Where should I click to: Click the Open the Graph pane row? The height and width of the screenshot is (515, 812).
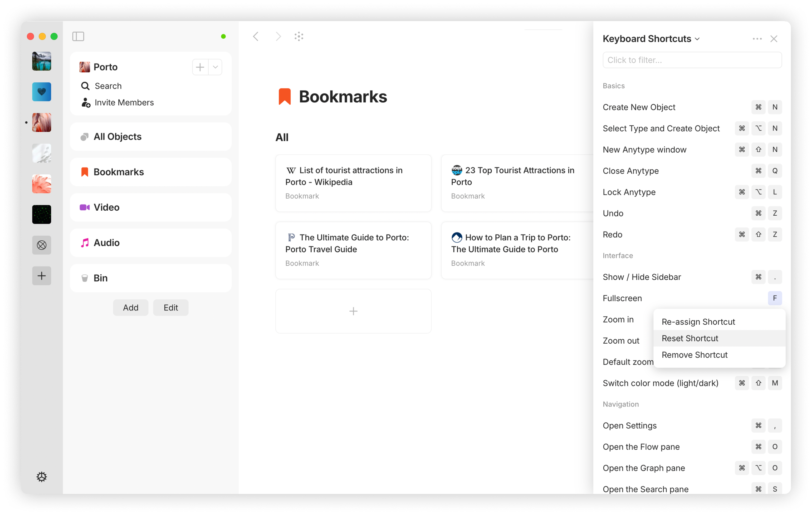(x=692, y=468)
